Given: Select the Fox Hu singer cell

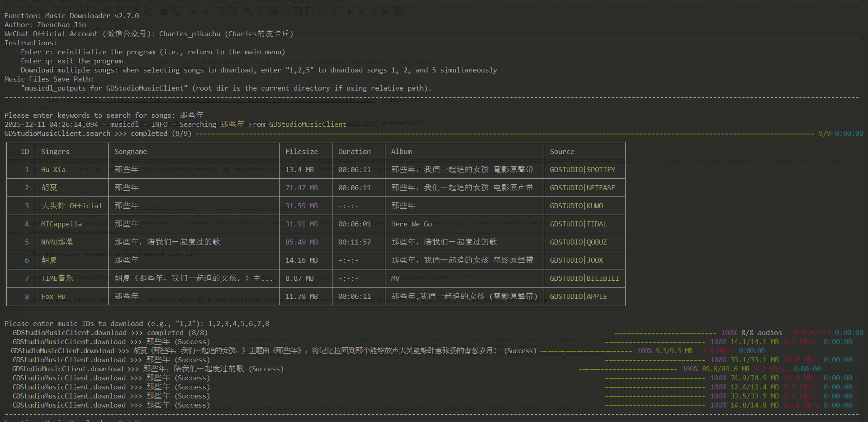Looking at the screenshot, I should (53, 297).
